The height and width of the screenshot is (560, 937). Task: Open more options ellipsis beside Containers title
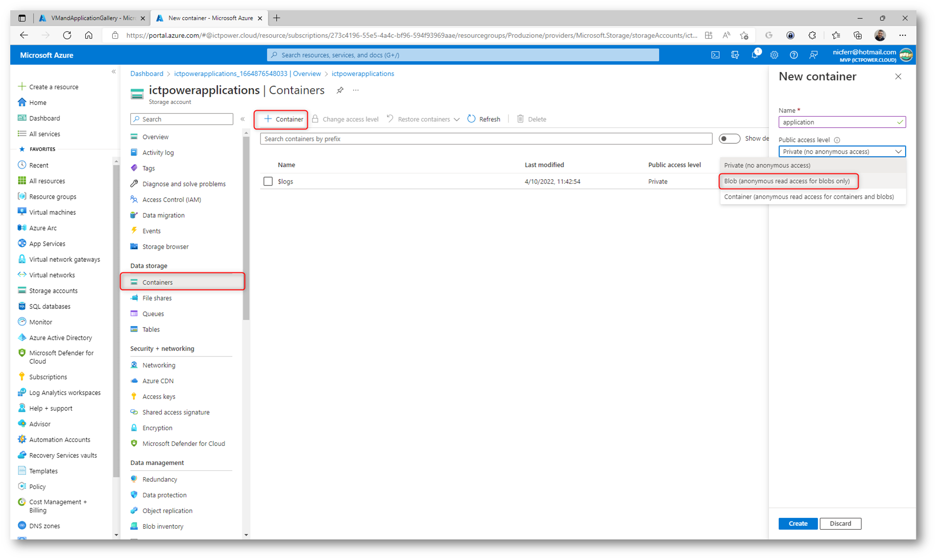click(356, 90)
